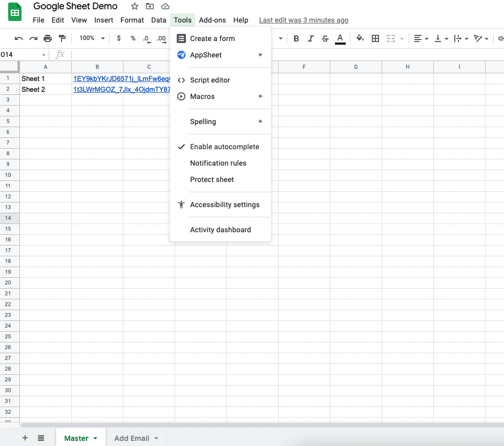
Task: Click the Google Sheets home icon
Action: click(x=14, y=12)
